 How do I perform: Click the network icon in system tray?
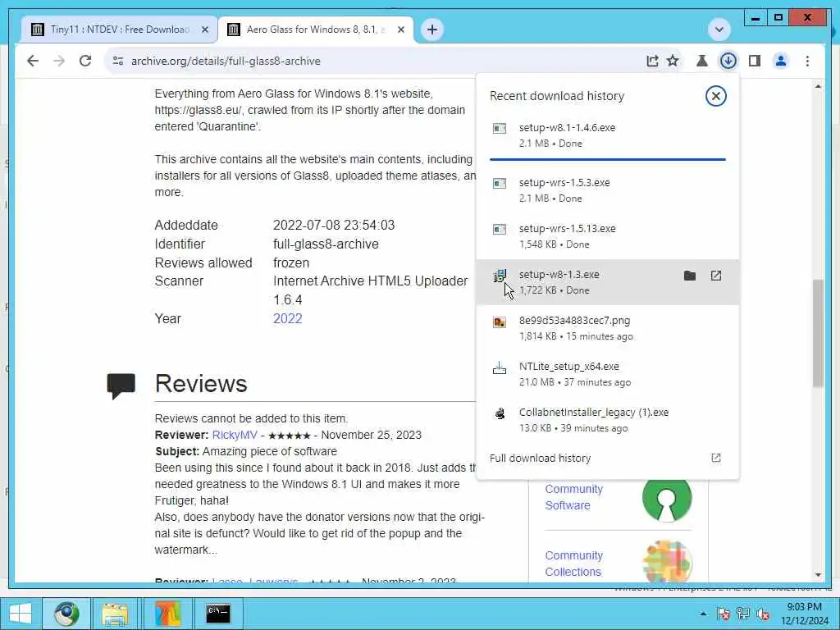pos(743,614)
